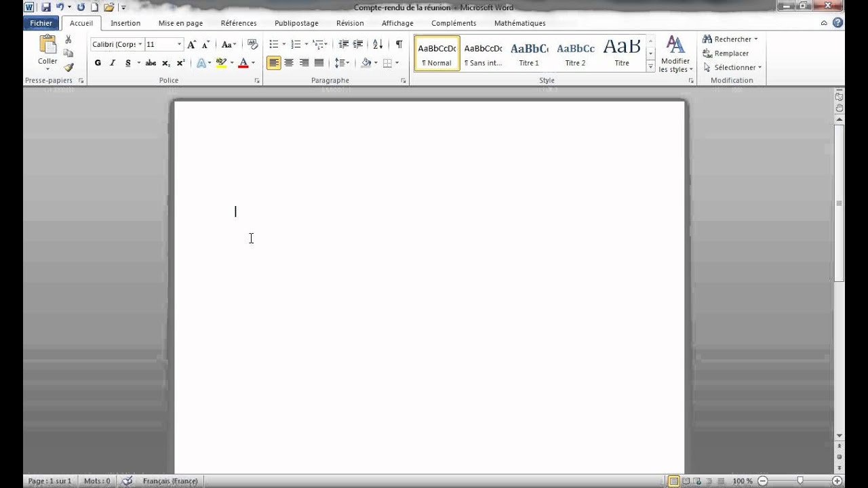
Task: Toggle bold (G) formatting
Action: [98, 62]
